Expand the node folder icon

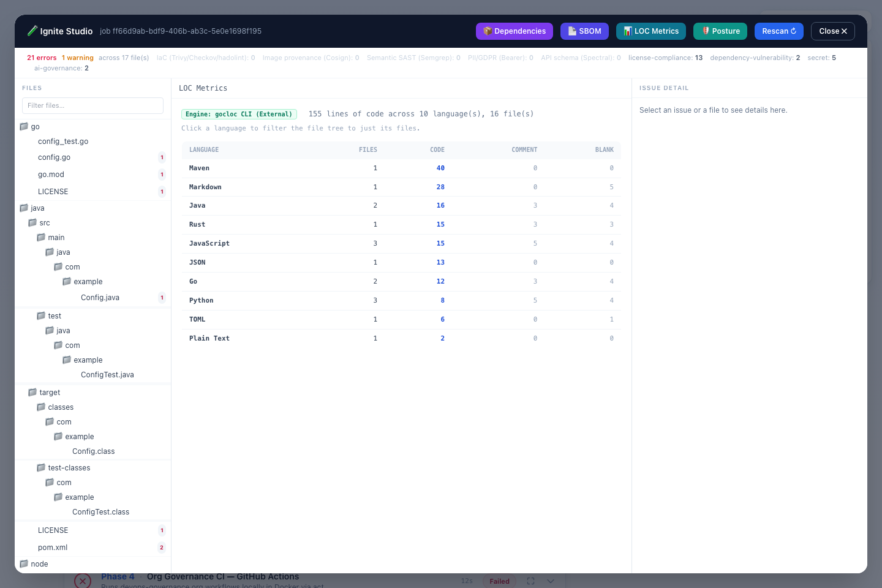[x=24, y=563]
